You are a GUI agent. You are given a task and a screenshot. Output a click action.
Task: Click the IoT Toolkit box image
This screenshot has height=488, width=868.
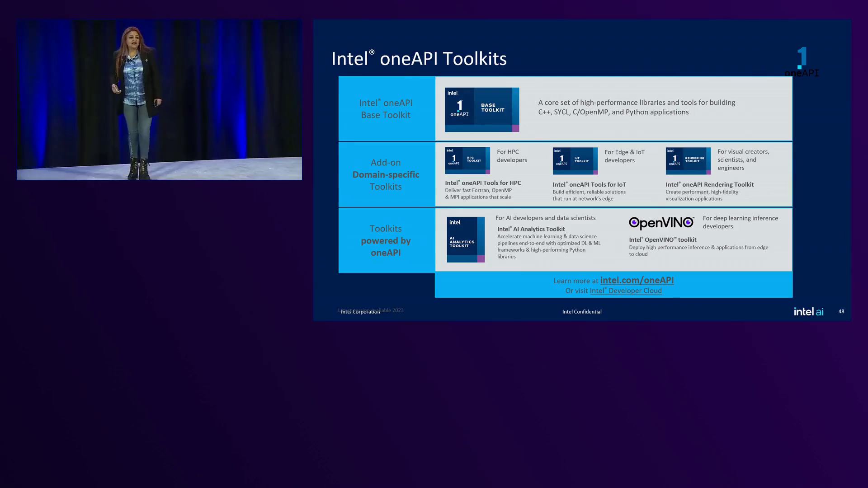[x=575, y=161]
